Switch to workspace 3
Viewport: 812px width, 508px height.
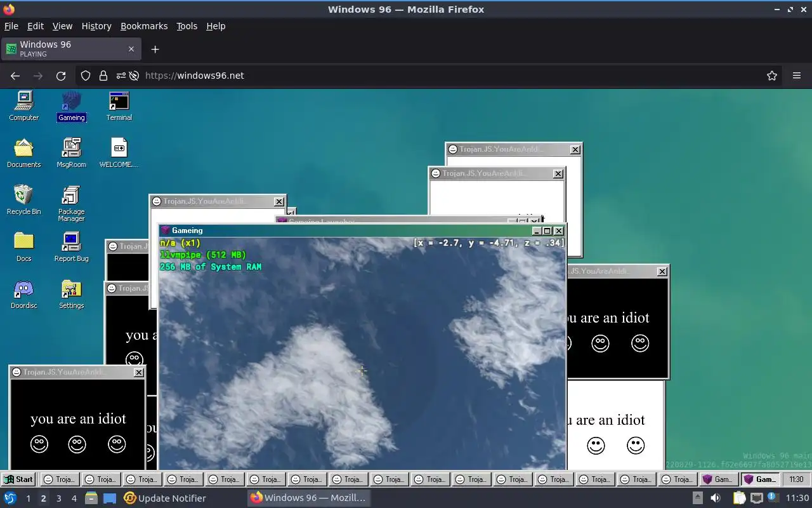tap(58, 498)
